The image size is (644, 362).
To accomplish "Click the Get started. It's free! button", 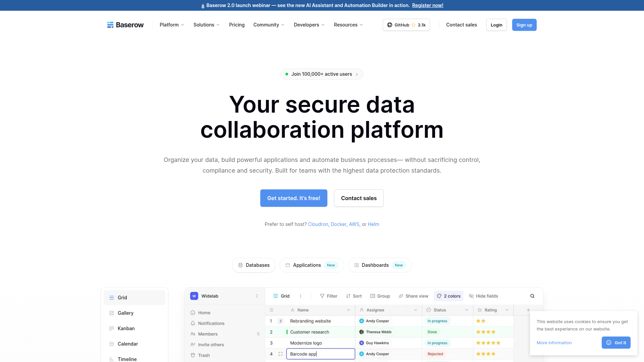I will 293,198.
